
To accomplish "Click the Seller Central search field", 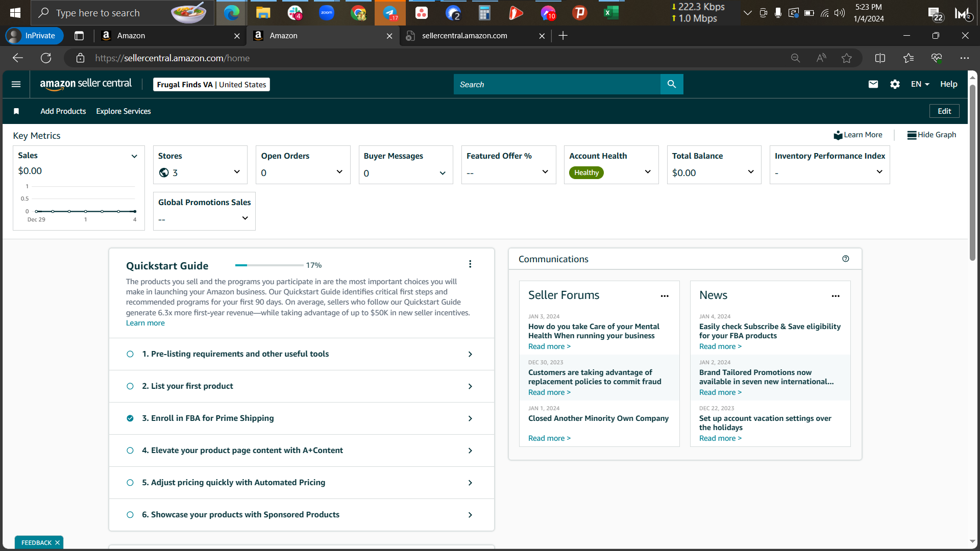I will click(x=557, y=84).
